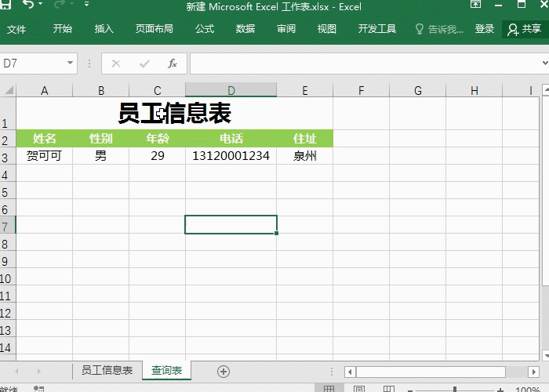The height and width of the screenshot is (392, 549).
Task: Click the Ribbon Display Options icon
Action: [475, 4]
